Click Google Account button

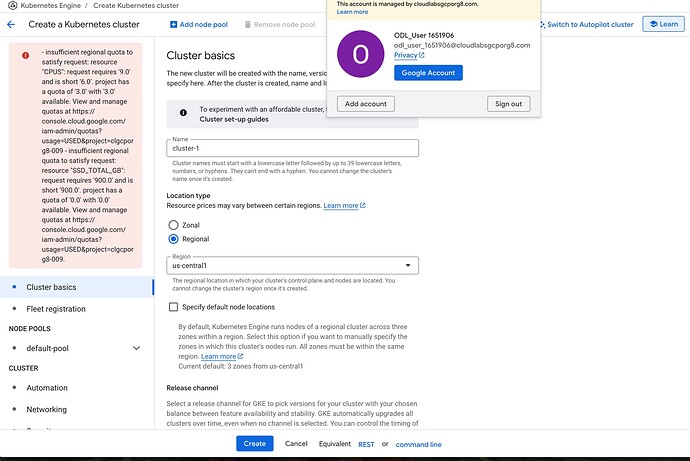(x=428, y=73)
